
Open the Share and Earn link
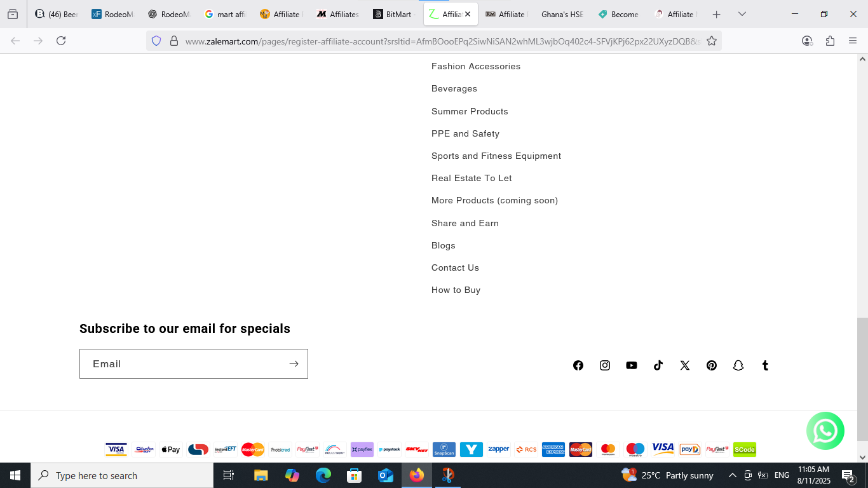pos(465,223)
